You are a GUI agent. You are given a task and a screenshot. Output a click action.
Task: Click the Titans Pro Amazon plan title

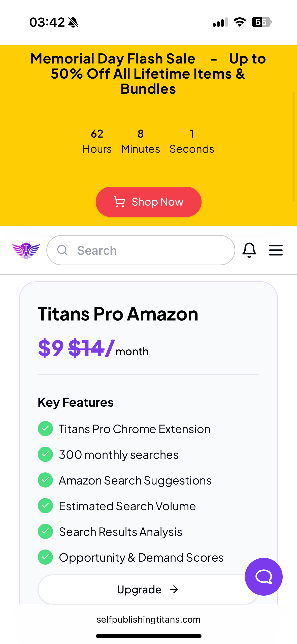(118, 314)
